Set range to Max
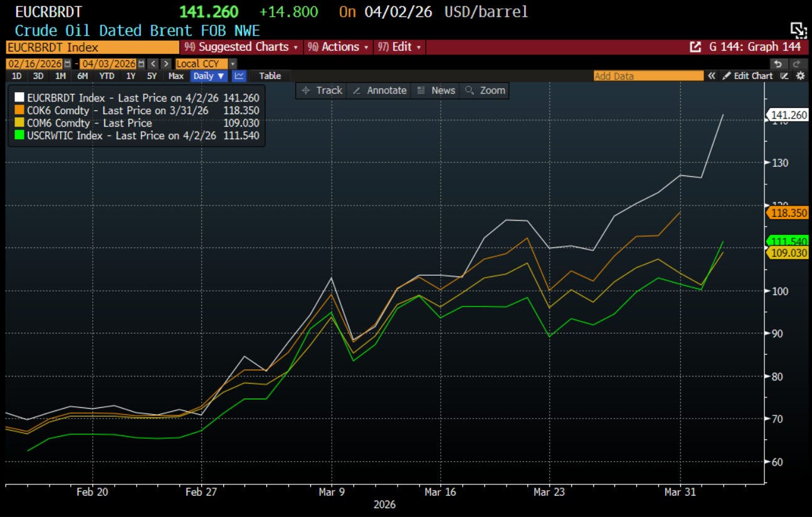Screen dimensions: 812x517 coord(176,76)
